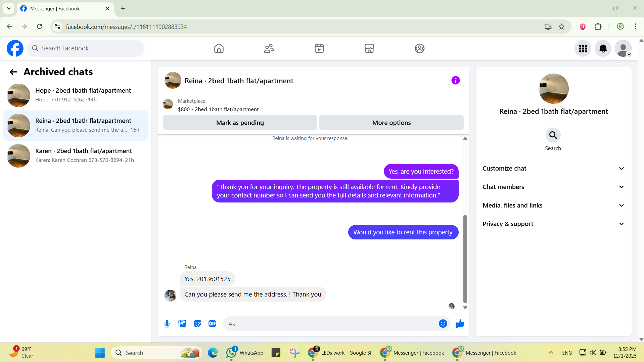Click the volume icon in system tray
The image size is (644, 362).
tap(593, 353)
